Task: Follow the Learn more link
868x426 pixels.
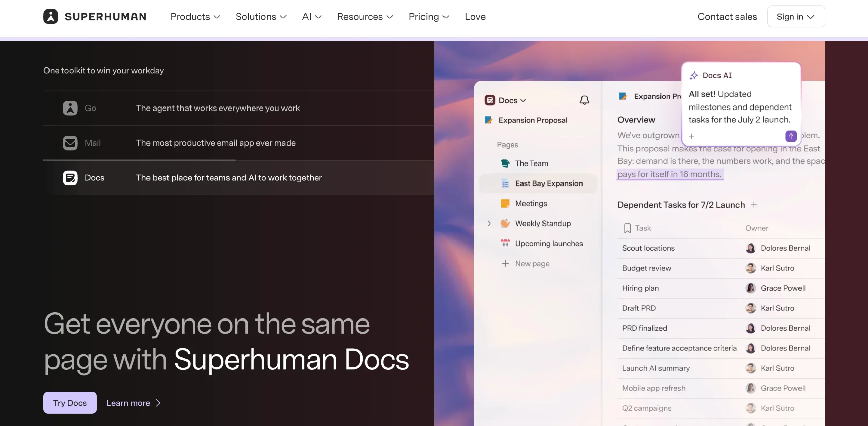Action: (x=133, y=403)
